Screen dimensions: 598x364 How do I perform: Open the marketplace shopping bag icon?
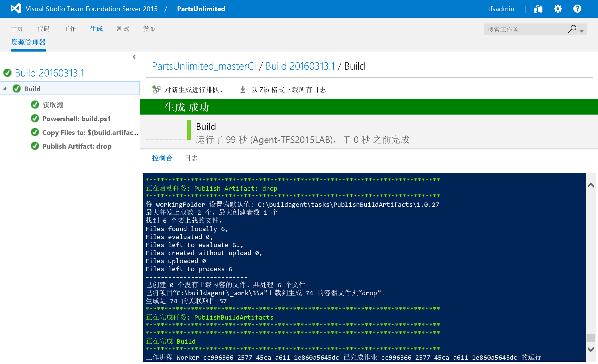[x=538, y=9]
